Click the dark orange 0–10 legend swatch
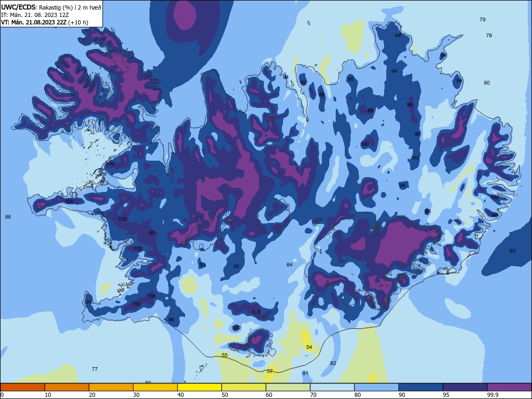Screen dimensions: 532x399 coord(22,387)
